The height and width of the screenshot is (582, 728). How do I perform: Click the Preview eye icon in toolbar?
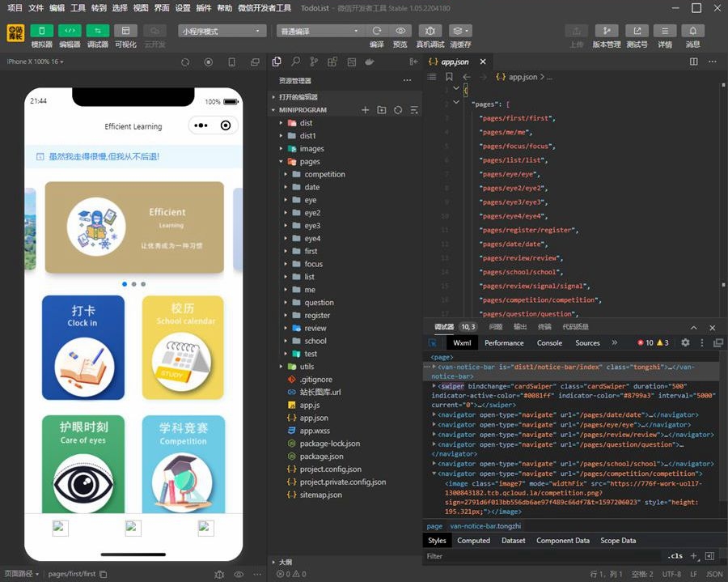point(400,31)
